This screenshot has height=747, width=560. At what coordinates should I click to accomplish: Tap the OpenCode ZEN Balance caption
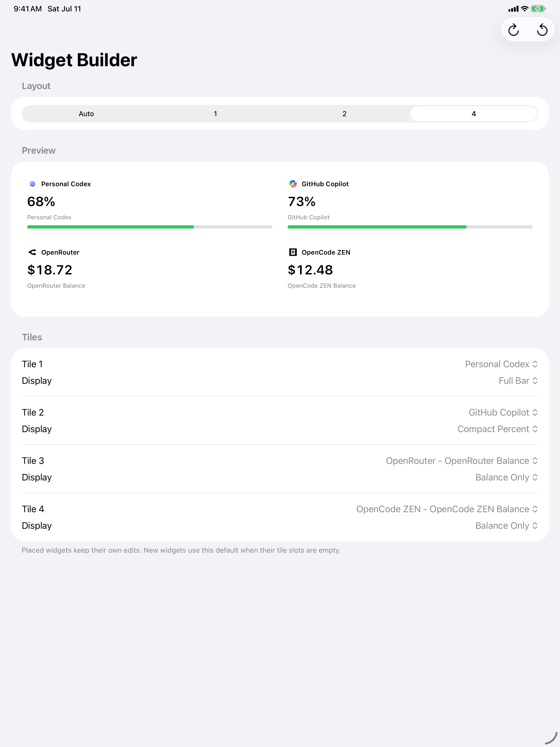(x=321, y=286)
